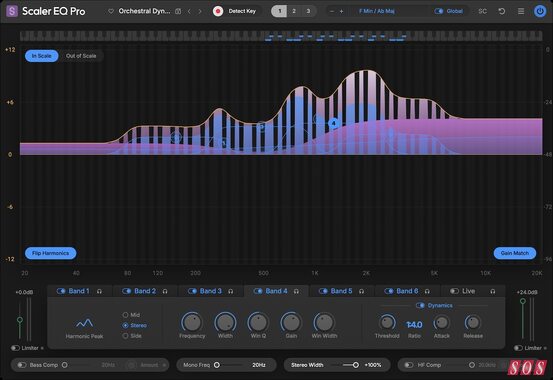Solo Band 5 with headphone icon
Screen dimensions: 553x380
361,291
